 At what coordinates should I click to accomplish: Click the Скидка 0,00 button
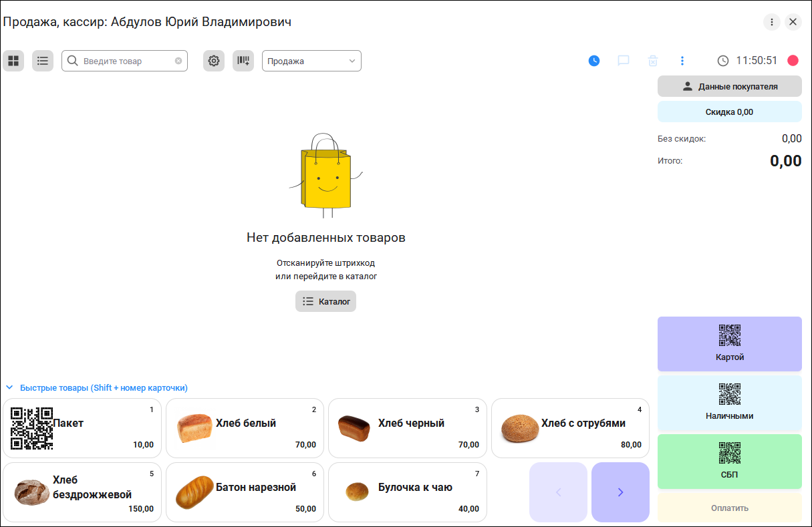pyautogui.click(x=729, y=112)
